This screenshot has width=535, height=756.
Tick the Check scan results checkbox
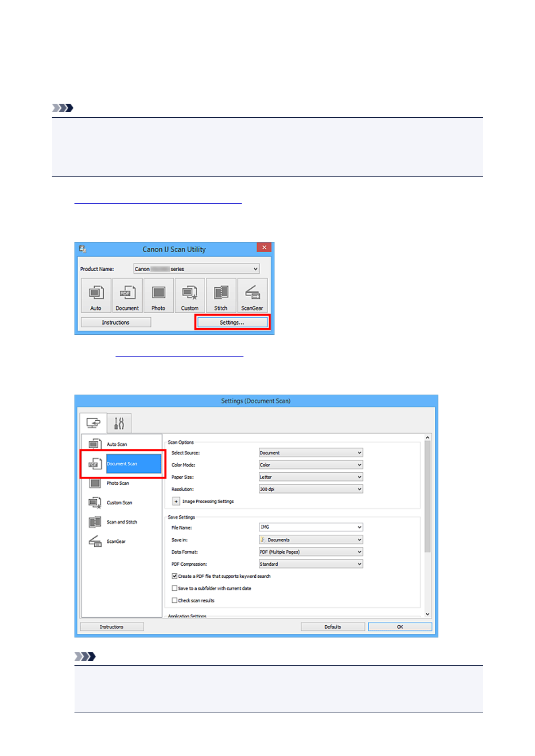click(x=175, y=600)
